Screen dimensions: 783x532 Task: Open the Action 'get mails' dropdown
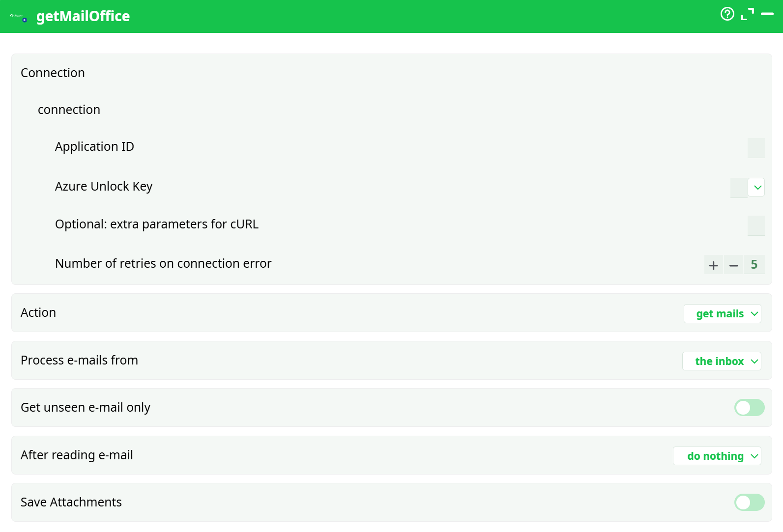(x=722, y=314)
